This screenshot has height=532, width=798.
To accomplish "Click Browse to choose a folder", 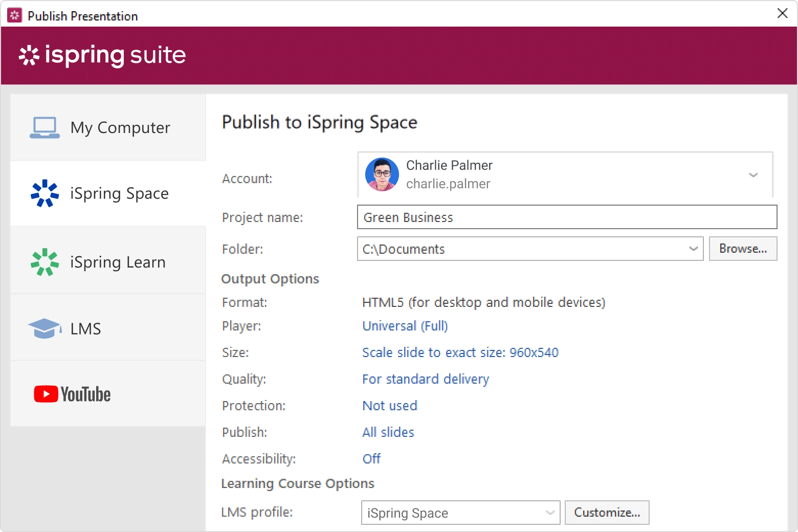I will pyautogui.click(x=743, y=249).
